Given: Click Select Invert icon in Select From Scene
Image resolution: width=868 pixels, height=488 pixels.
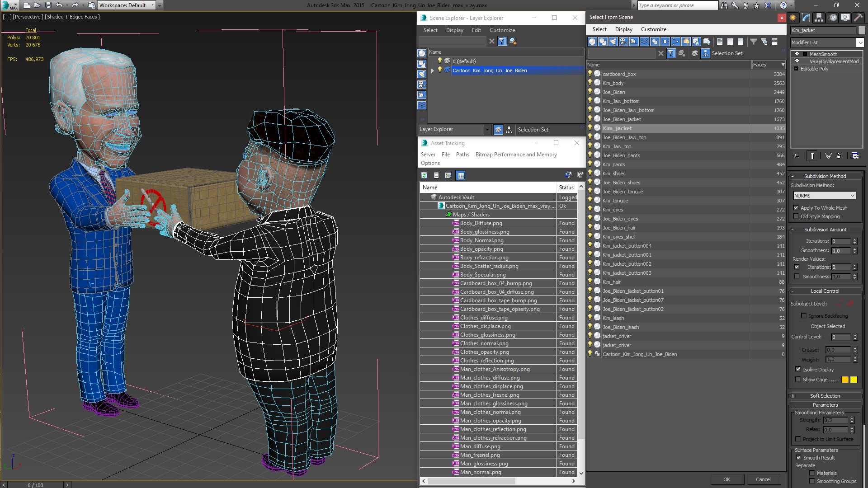Looking at the screenshot, I should (741, 42).
